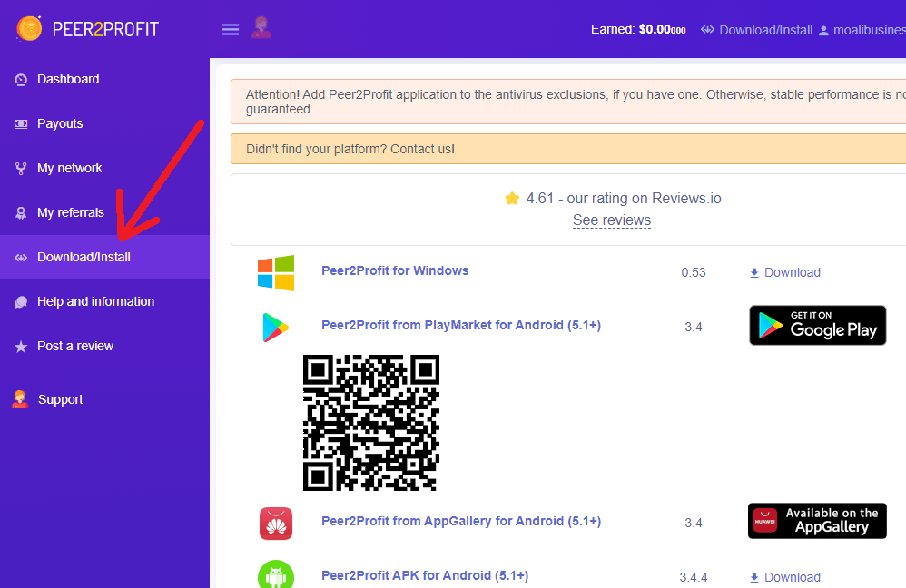
Task: Open Peer2Profit for Windows link
Action: pyautogui.click(x=395, y=271)
